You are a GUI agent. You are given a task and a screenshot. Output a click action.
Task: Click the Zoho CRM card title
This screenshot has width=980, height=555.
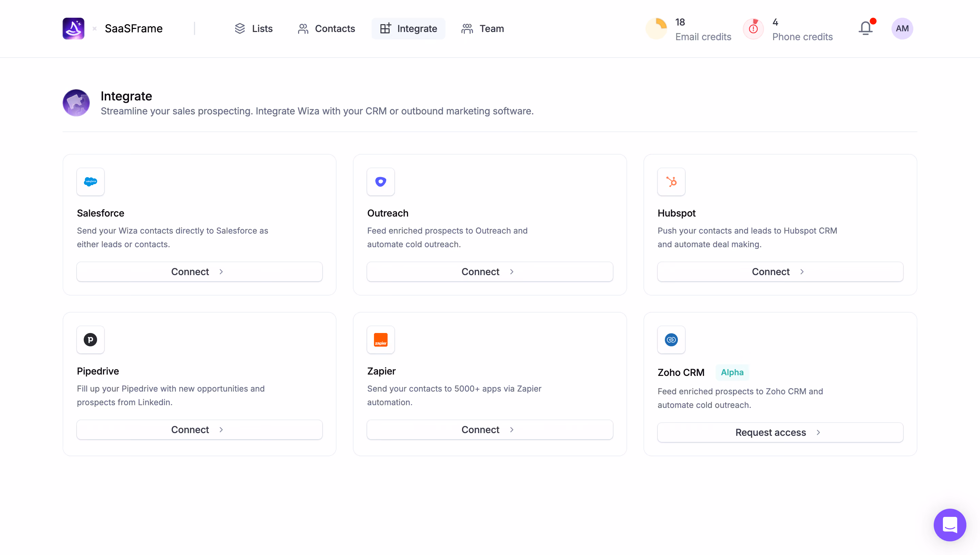pyautogui.click(x=681, y=372)
